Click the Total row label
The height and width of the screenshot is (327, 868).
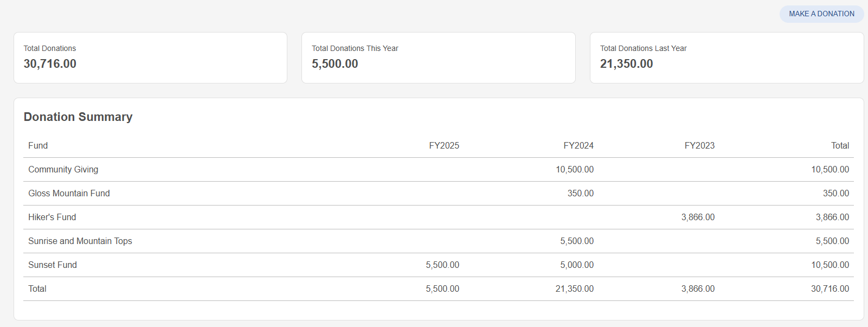tap(37, 288)
